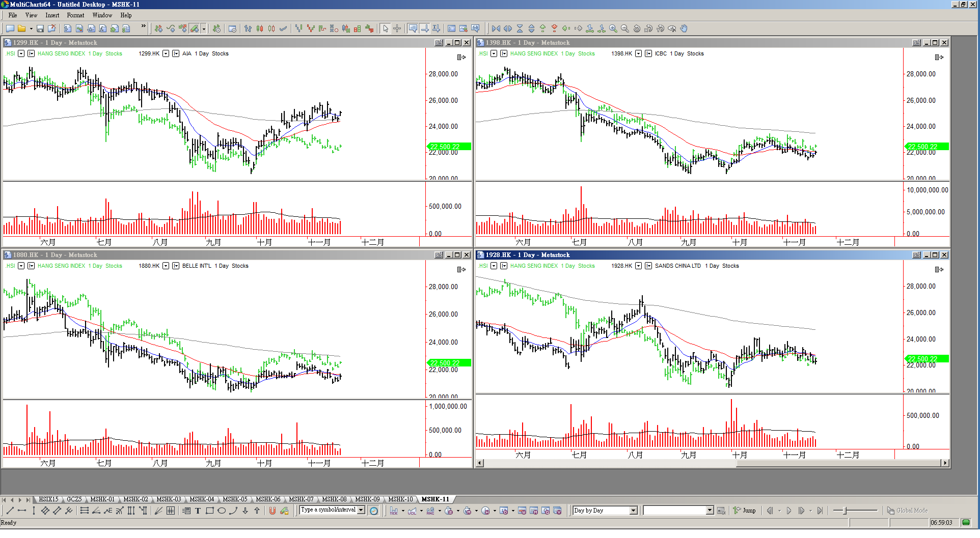The width and height of the screenshot is (980, 538).
Task: Select the crosshair pointer tool
Action: pyautogui.click(x=397, y=29)
